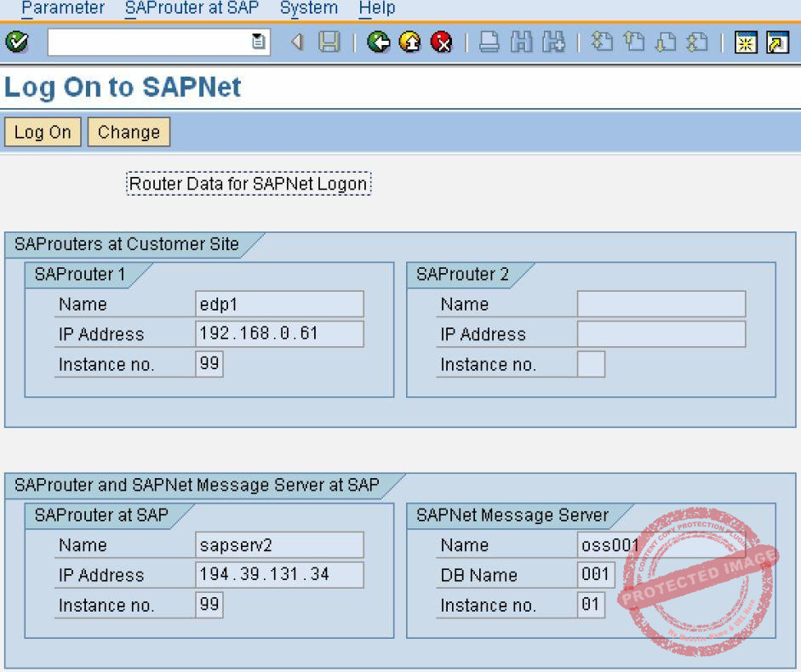Click the Create Shortcut icon
The width and height of the screenshot is (801, 672).
[x=777, y=43]
